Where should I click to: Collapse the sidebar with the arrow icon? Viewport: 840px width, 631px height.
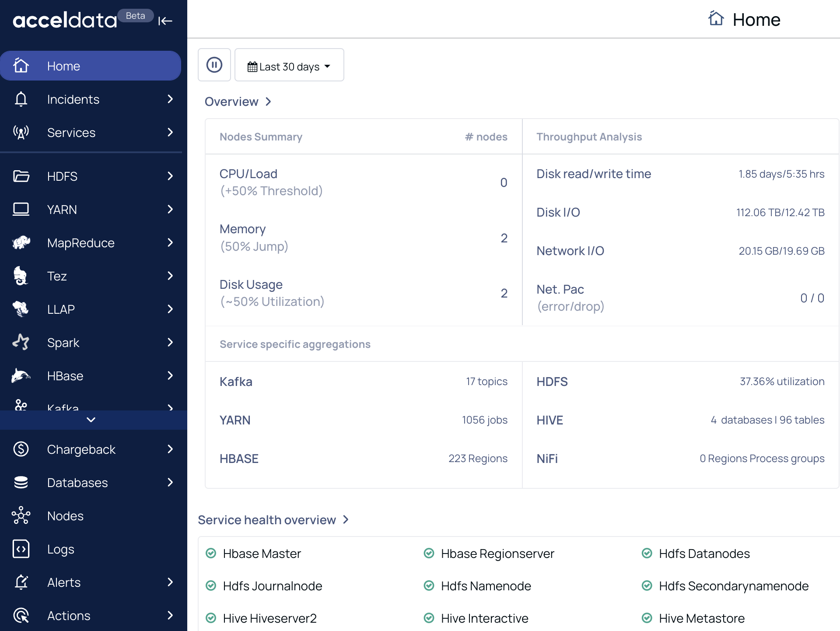click(165, 21)
